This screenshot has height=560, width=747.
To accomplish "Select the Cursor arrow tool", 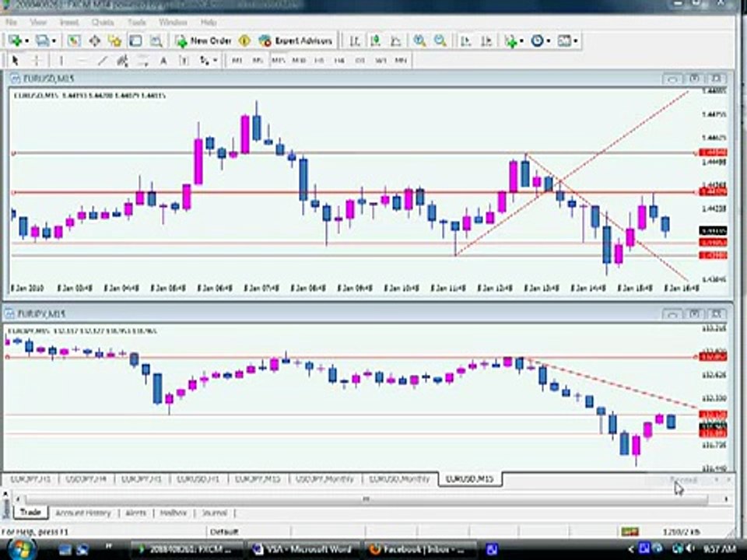I will point(15,61).
